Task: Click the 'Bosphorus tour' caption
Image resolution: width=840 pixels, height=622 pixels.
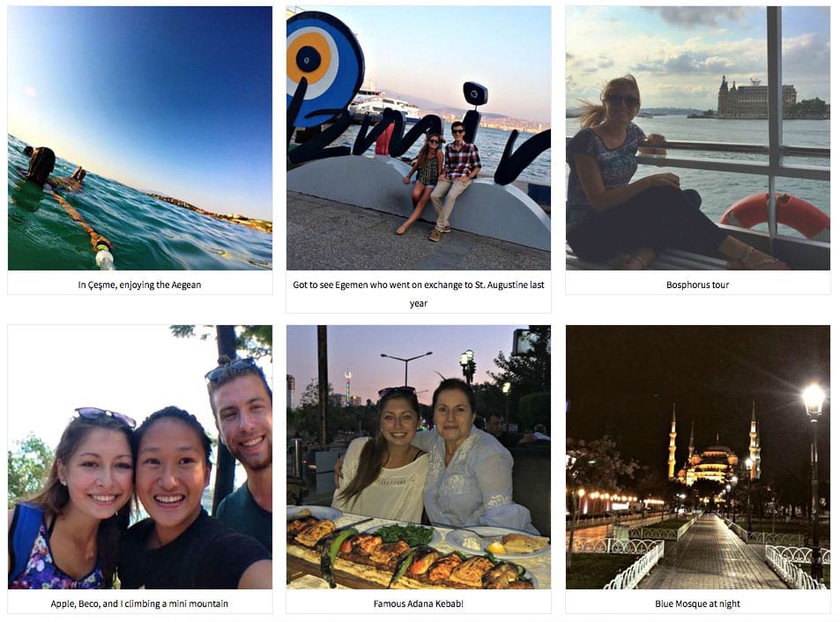Action: (697, 285)
